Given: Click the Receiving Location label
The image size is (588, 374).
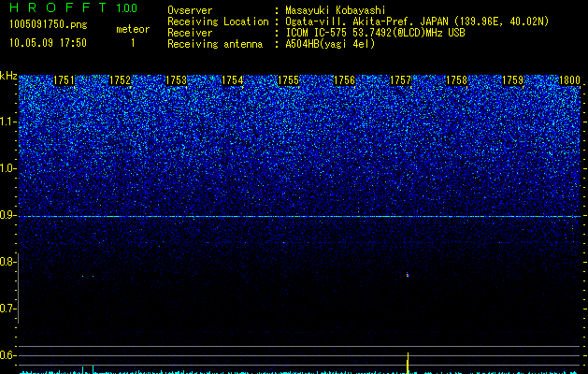Looking at the screenshot, I should (x=218, y=22).
